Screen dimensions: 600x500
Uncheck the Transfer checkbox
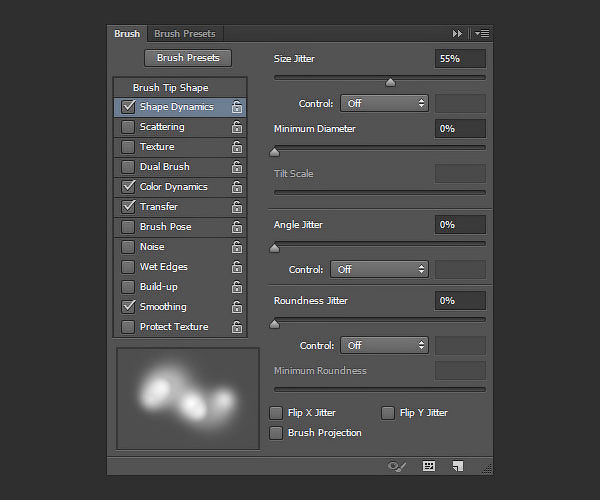point(128,207)
